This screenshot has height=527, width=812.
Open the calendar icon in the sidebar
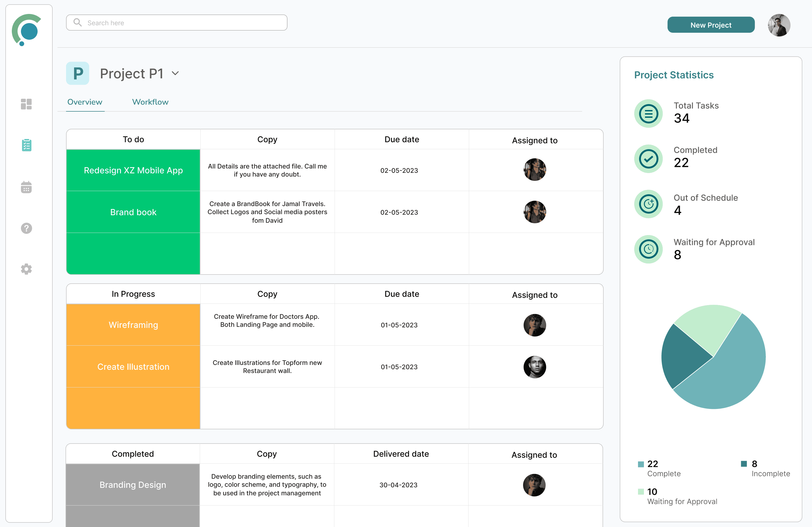pos(26,187)
